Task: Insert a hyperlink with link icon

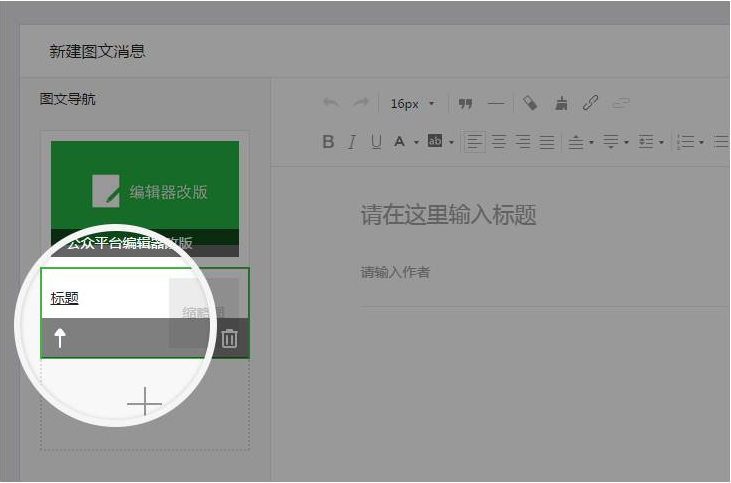Action: point(591,103)
